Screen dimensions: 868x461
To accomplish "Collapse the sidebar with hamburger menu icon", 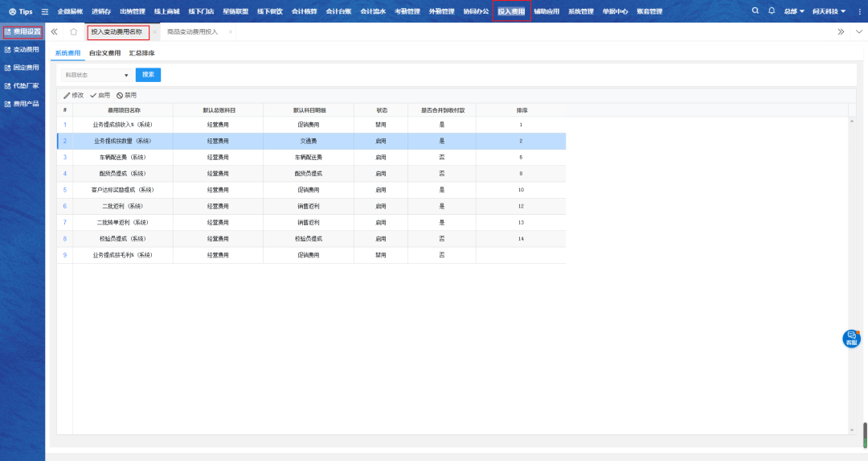I will (45, 12).
